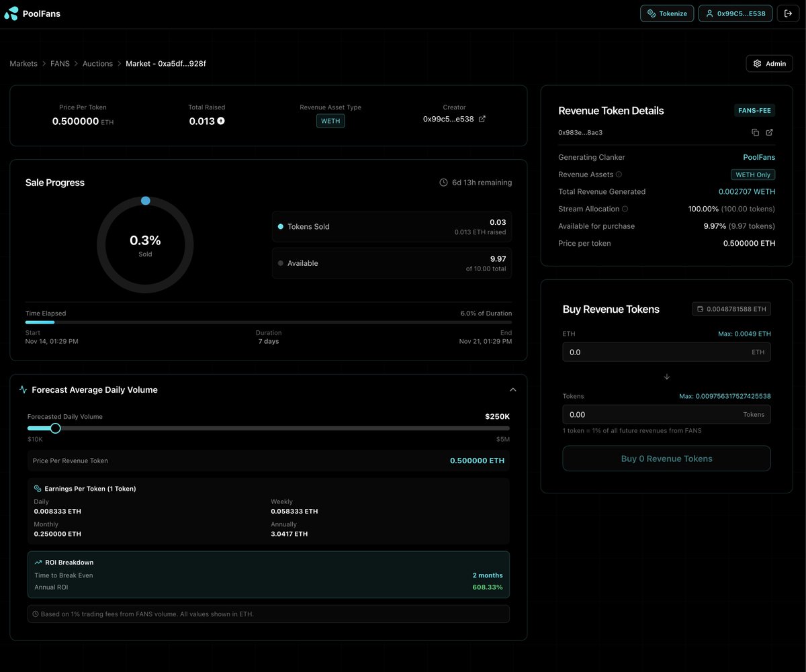The image size is (806, 672).
Task: Open FANS in the breadcrumb
Action: [60, 64]
